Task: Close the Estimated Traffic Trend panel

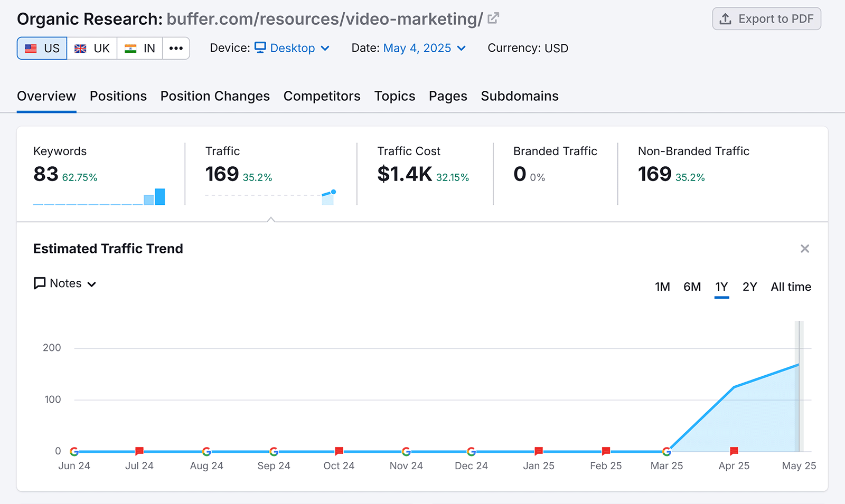Action: point(805,249)
